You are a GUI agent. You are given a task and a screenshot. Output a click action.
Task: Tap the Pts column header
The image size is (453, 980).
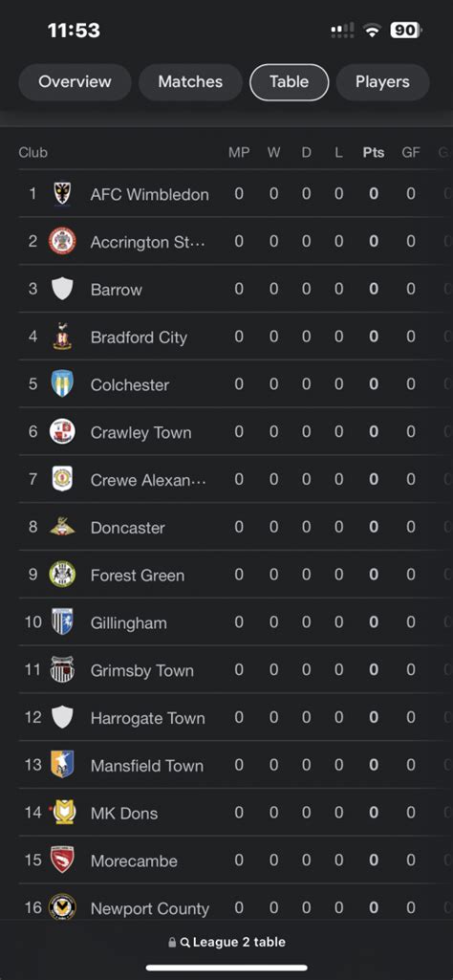(x=374, y=153)
